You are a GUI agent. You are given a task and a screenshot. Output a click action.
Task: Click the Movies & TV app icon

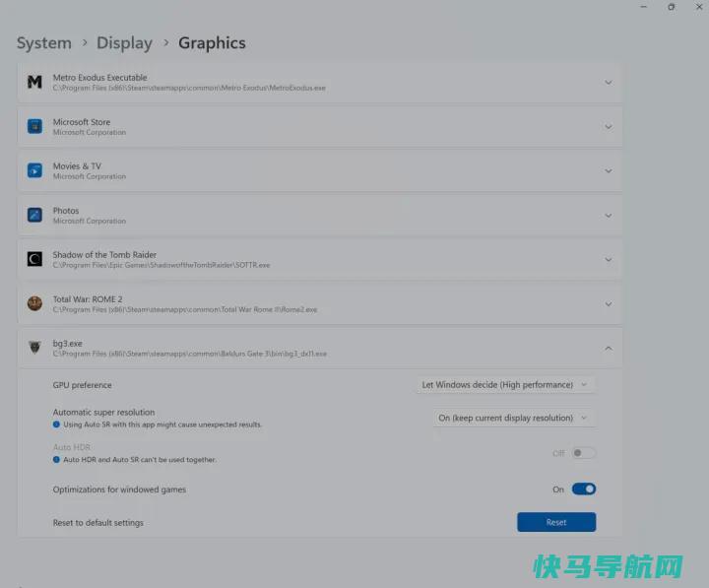coord(34,171)
